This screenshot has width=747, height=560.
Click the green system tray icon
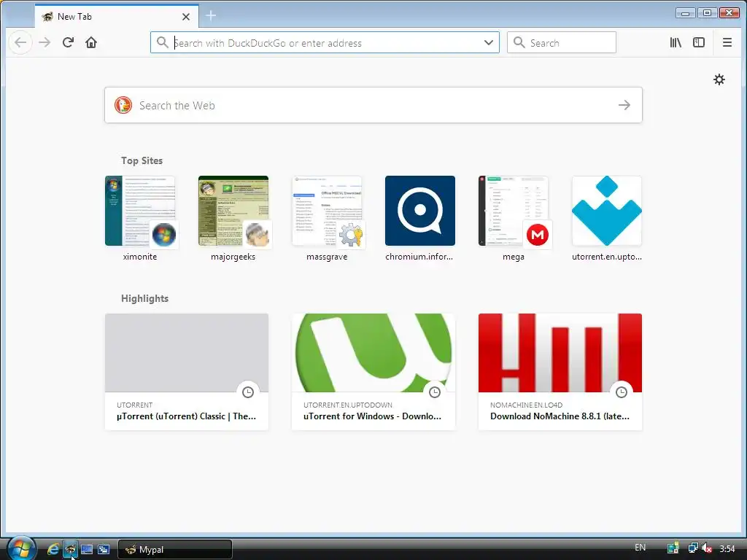[673, 548]
